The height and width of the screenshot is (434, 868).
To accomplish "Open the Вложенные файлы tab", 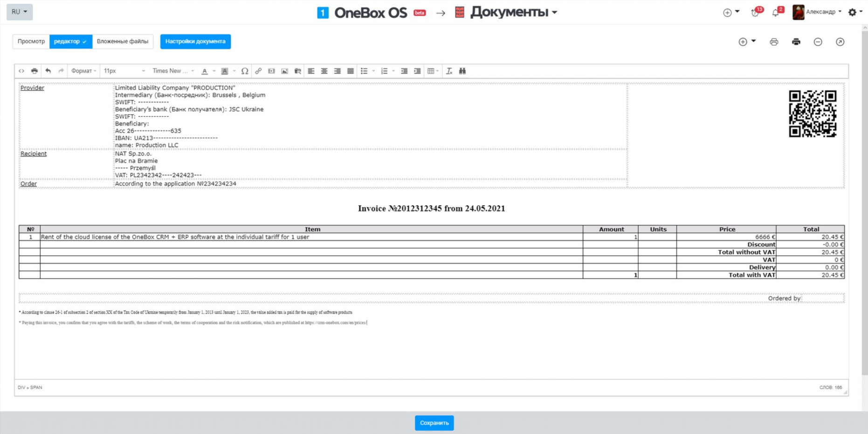I will [x=123, y=41].
